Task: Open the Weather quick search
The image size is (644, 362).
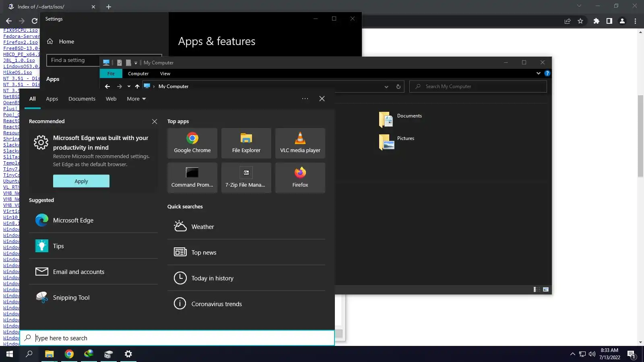Action: click(x=246, y=227)
